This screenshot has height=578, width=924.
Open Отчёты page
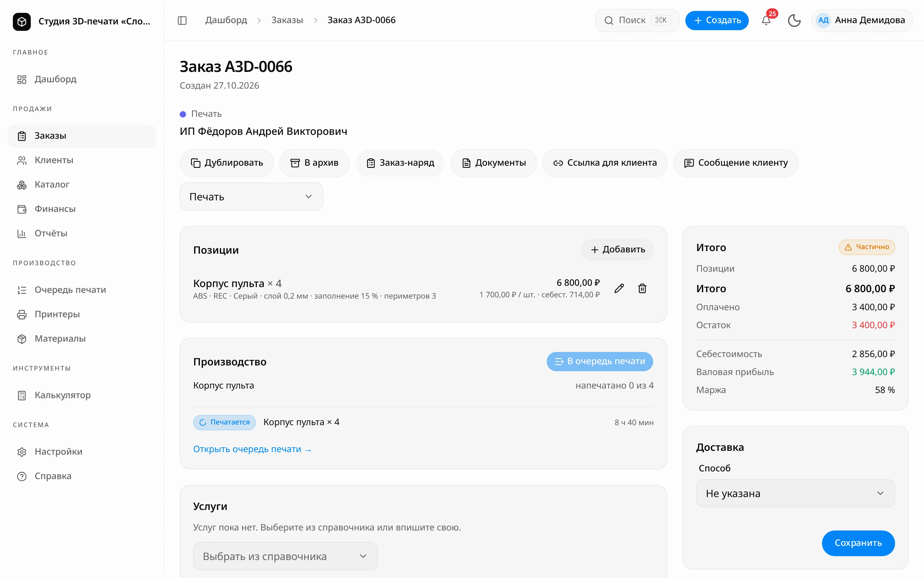82,233
